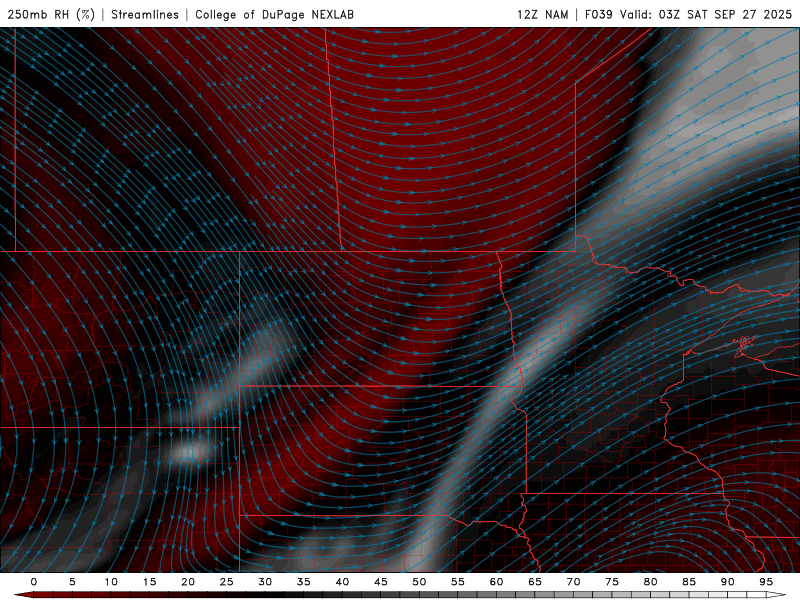Choose the "75" legend label
The height and width of the screenshot is (600, 800).
[612, 582]
